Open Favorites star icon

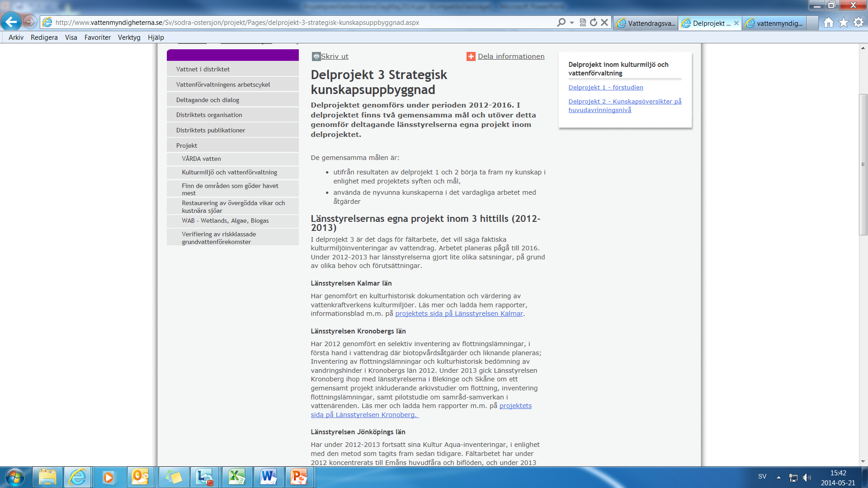click(844, 22)
